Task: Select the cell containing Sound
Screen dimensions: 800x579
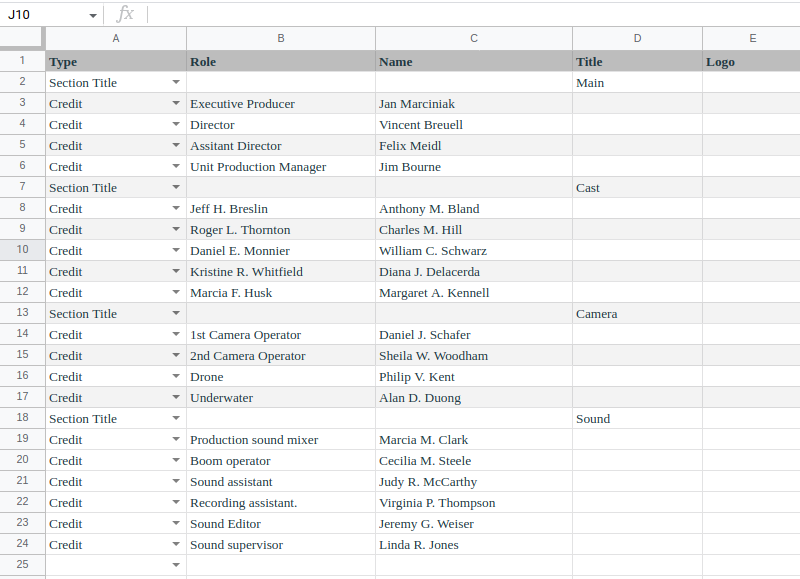Action: [x=637, y=419]
